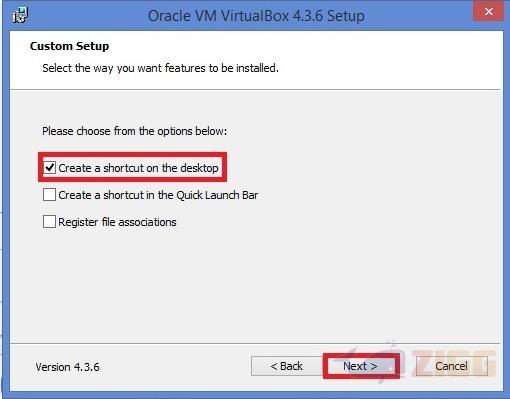Close the VirtualBox Setup window
The width and height of the screenshot is (510, 399).
488,11
